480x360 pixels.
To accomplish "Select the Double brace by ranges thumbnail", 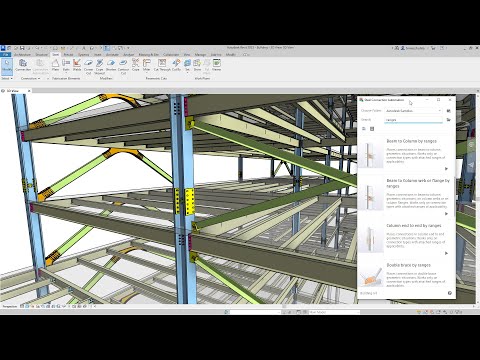I will tap(371, 277).
